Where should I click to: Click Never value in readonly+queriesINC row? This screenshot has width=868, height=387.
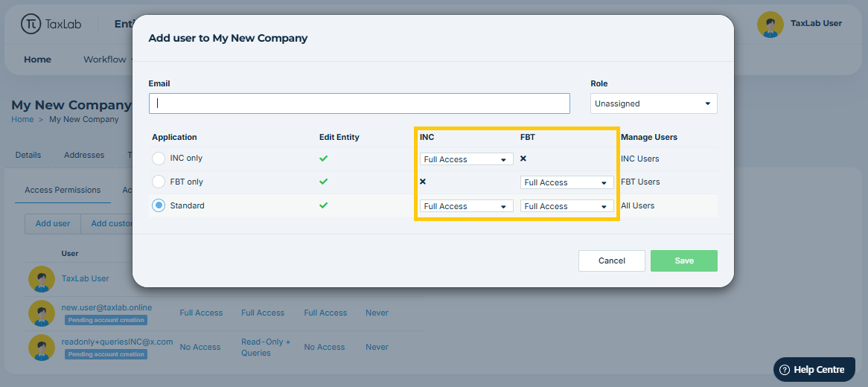pos(377,347)
